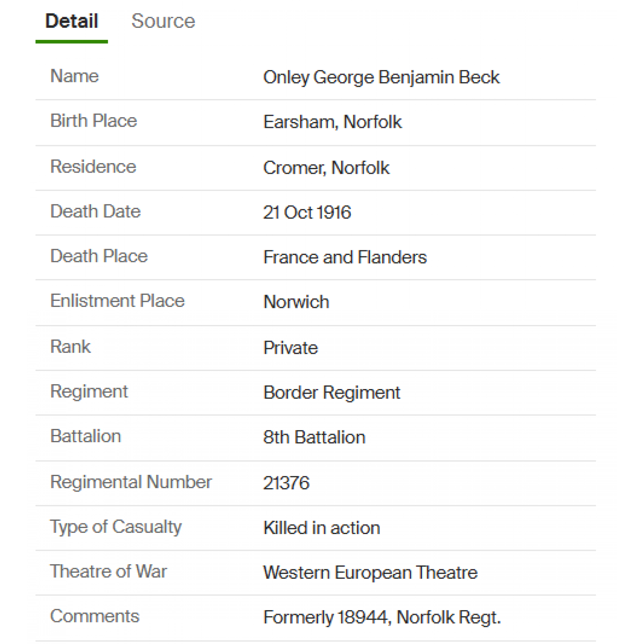Click the Norwich enlistment place value
This screenshot has width=644, height=644.
[296, 302]
